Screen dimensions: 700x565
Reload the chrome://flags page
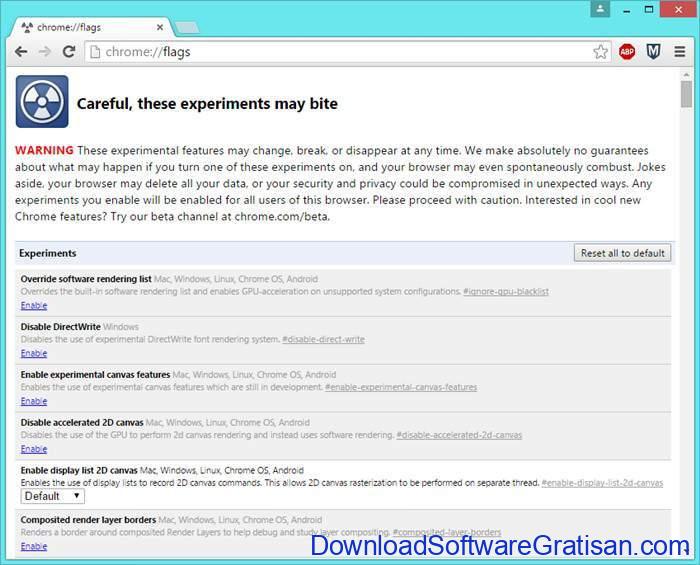pos(68,52)
